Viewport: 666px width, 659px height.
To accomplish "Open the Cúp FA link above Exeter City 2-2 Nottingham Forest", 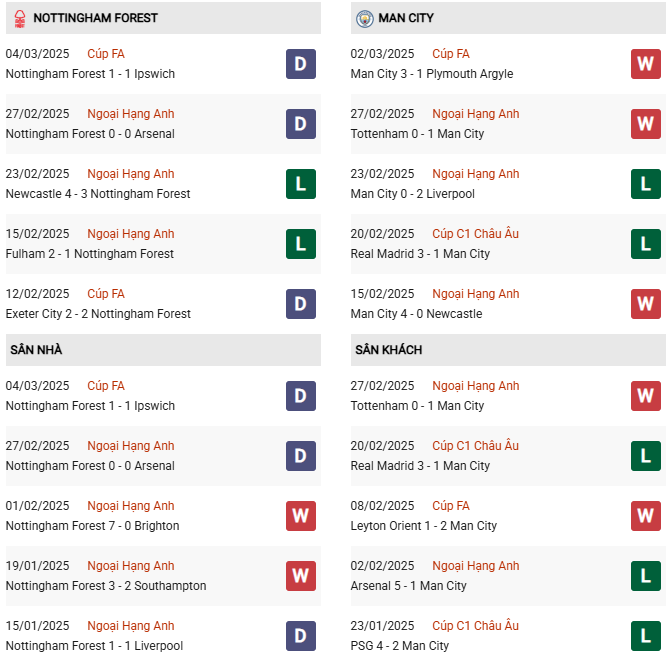I will click(x=106, y=294).
